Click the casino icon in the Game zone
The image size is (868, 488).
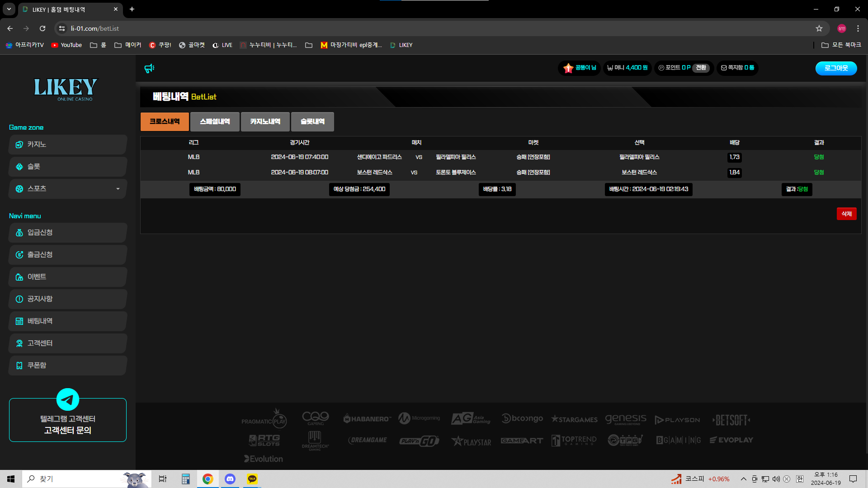(x=19, y=145)
